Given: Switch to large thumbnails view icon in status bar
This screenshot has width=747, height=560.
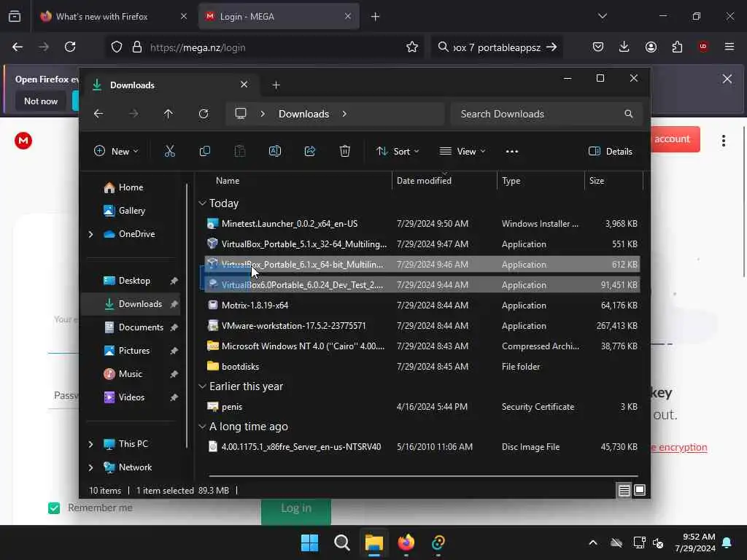Looking at the screenshot, I should tap(640, 490).
